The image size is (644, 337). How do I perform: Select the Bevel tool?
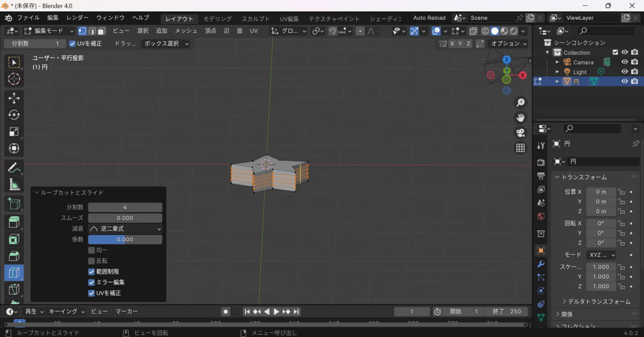[x=14, y=256]
